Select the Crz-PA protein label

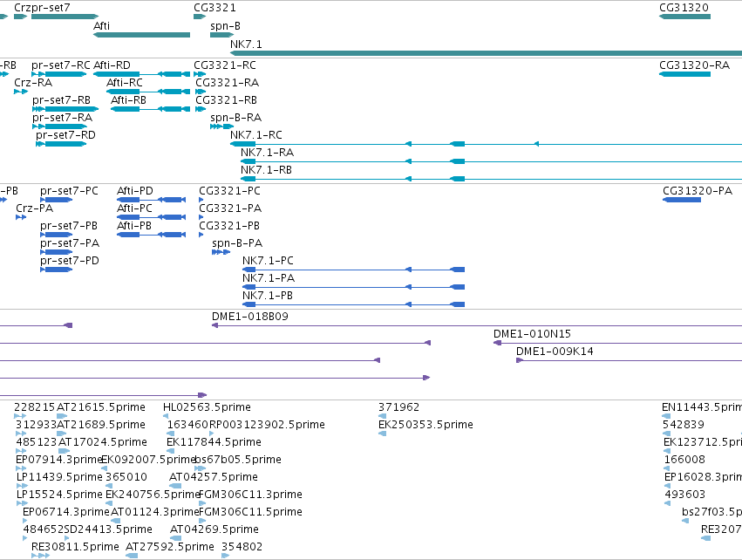pyautogui.click(x=34, y=208)
